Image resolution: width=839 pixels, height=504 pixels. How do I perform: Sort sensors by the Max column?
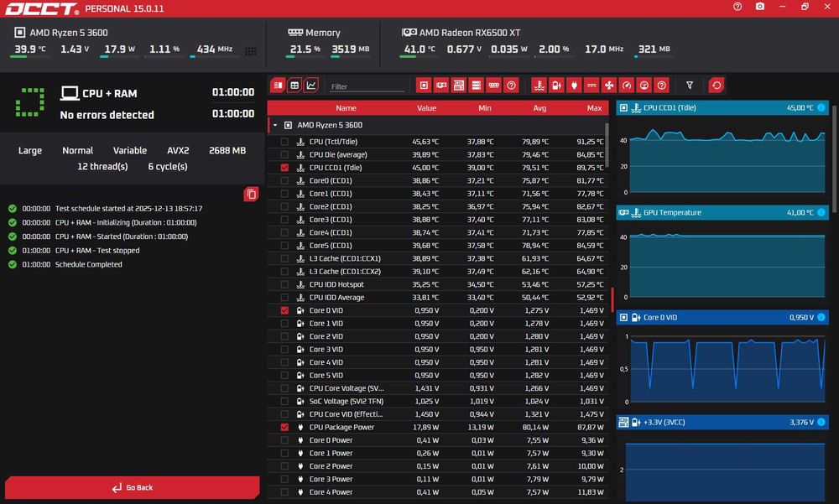pyautogui.click(x=595, y=108)
